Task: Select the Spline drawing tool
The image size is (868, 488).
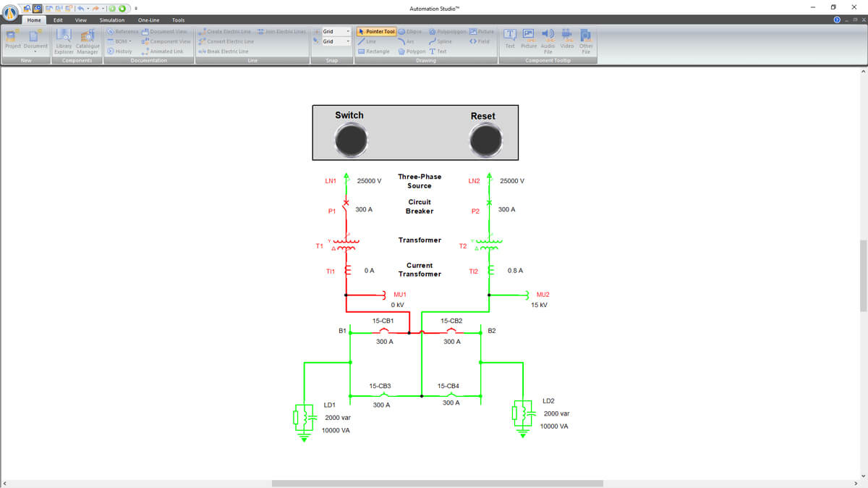Action: coord(441,41)
